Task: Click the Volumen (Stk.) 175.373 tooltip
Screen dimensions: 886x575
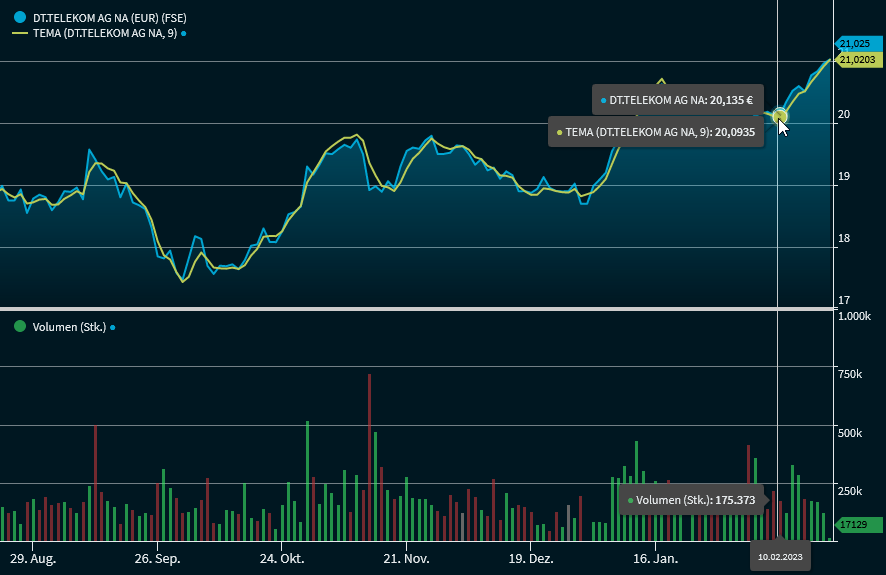Action: pyautogui.click(x=691, y=499)
